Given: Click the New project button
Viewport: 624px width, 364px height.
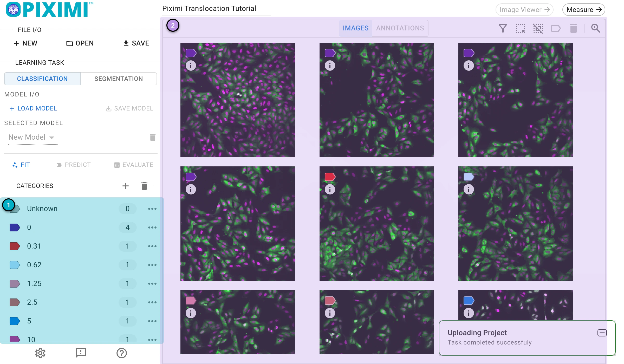Looking at the screenshot, I should coord(25,43).
